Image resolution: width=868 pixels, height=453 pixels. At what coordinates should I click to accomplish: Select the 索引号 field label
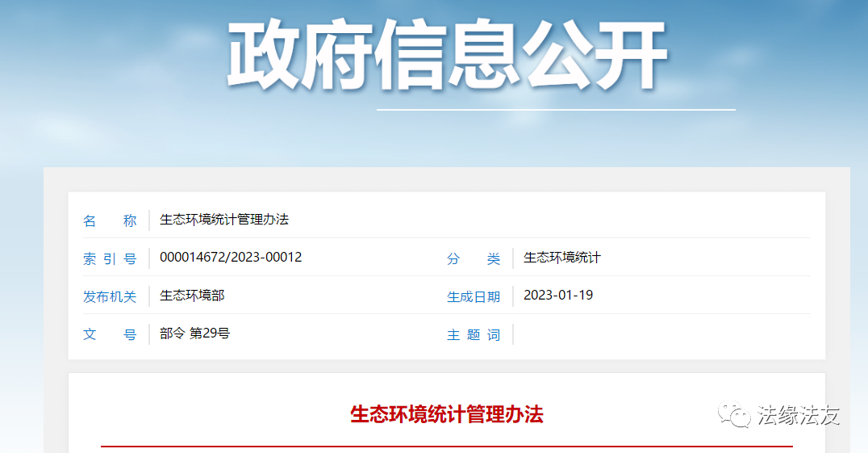pos(110,258)
